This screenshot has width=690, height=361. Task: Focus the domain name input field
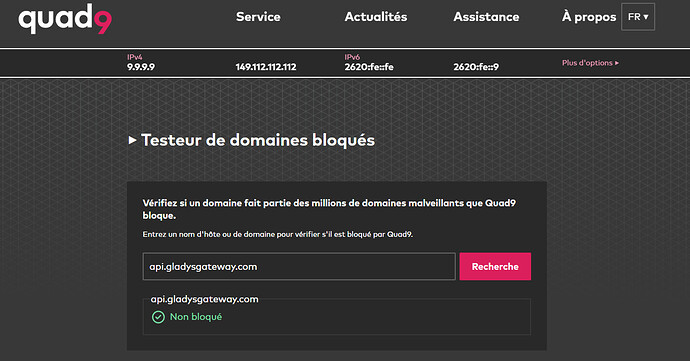pyautogui.click(x=299, y=266)
